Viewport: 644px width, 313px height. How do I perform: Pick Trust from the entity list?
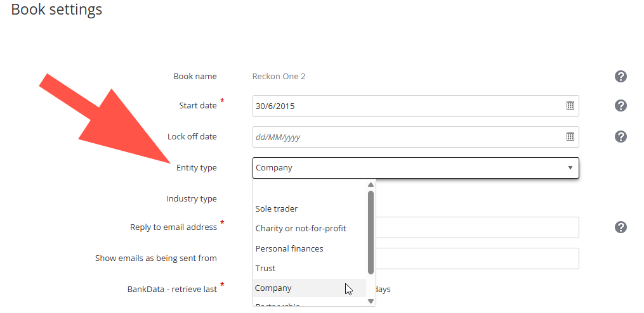(x=265, y=268)
